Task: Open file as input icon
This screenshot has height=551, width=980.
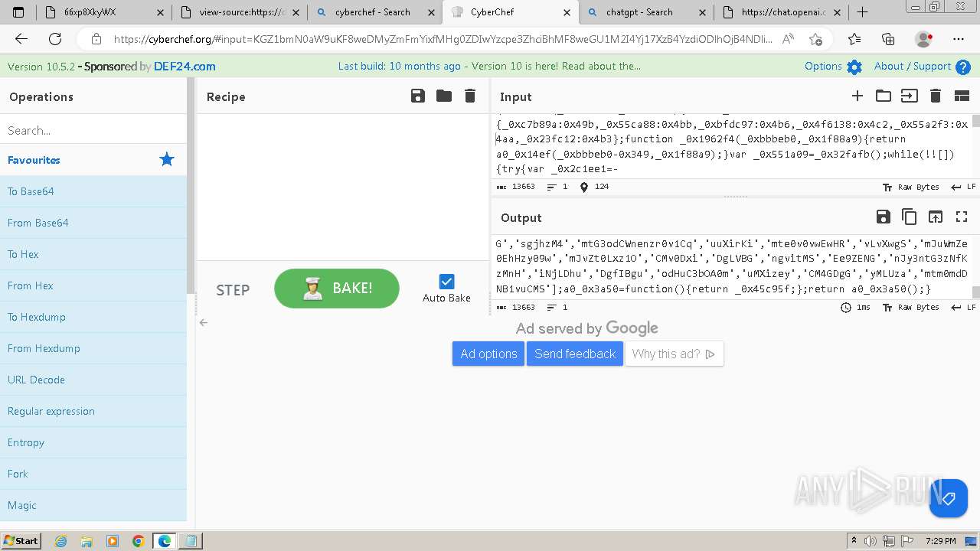Action: 909,96
